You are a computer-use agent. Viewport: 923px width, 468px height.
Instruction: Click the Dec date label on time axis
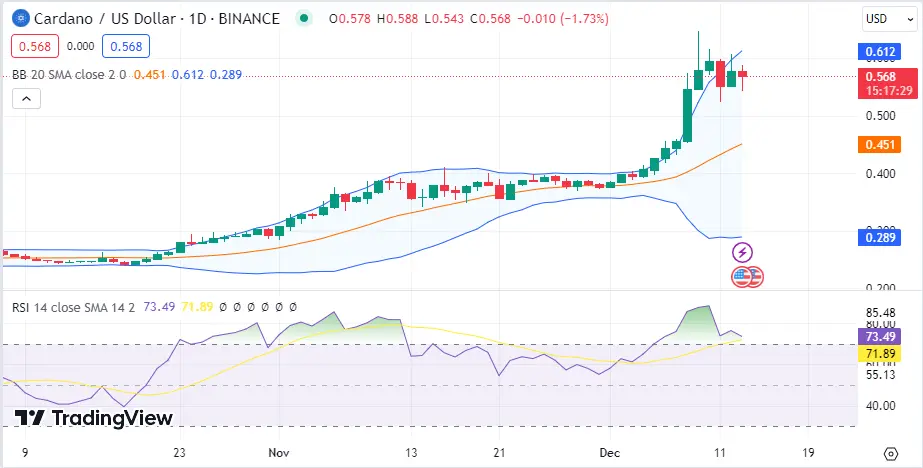[x=610, y=453]
